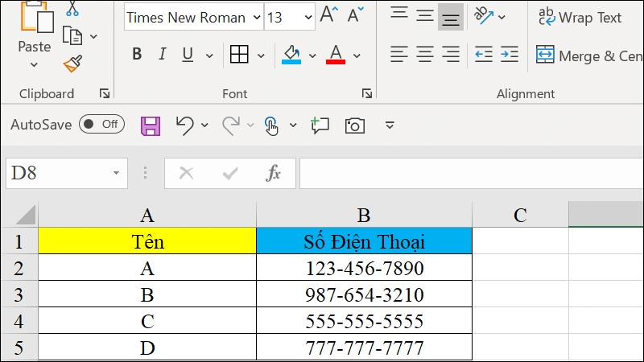This screenshot has height=362, width=644.
Task: Click the Paste clipboard icon
Action: [x=37, y=16]
